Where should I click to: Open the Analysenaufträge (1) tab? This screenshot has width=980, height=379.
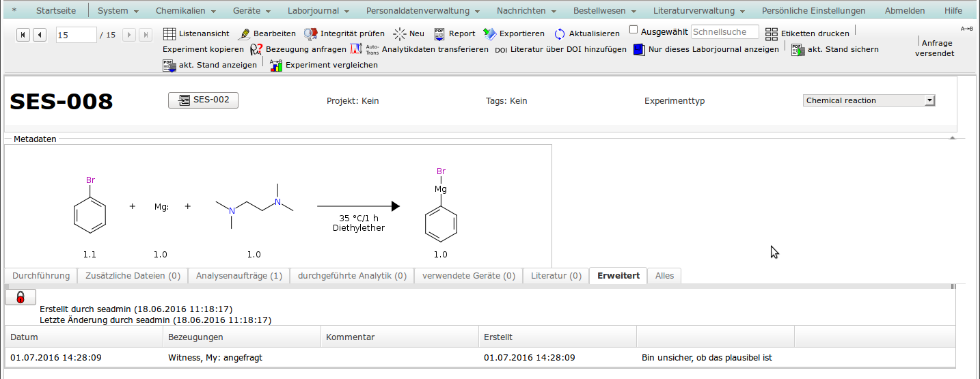239,276
